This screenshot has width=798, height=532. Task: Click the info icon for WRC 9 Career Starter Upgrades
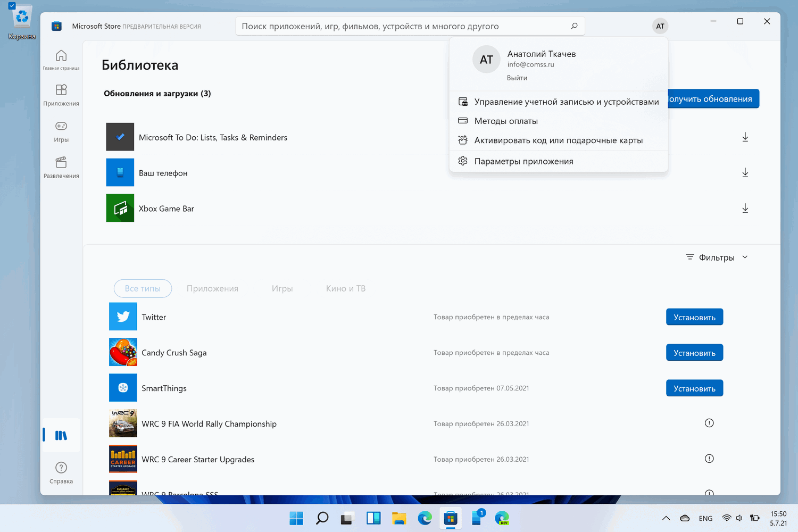709,459
